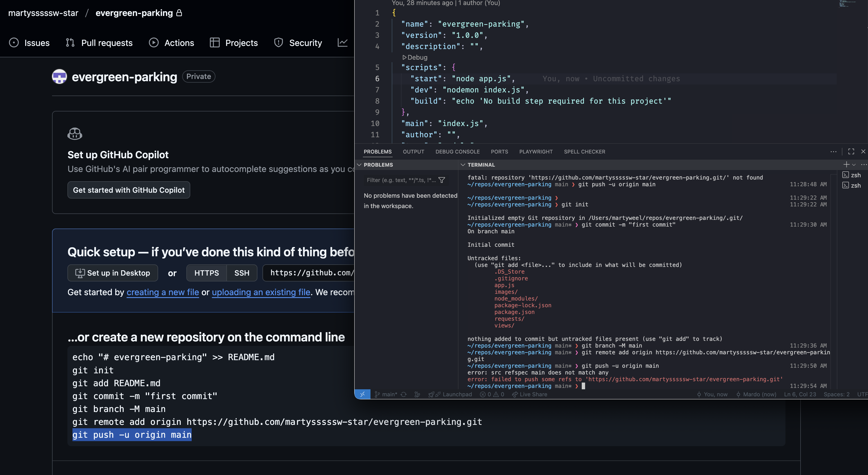Click the "start": "node app.js" line
The image size is (868, 475).
(x=462, y=79)
